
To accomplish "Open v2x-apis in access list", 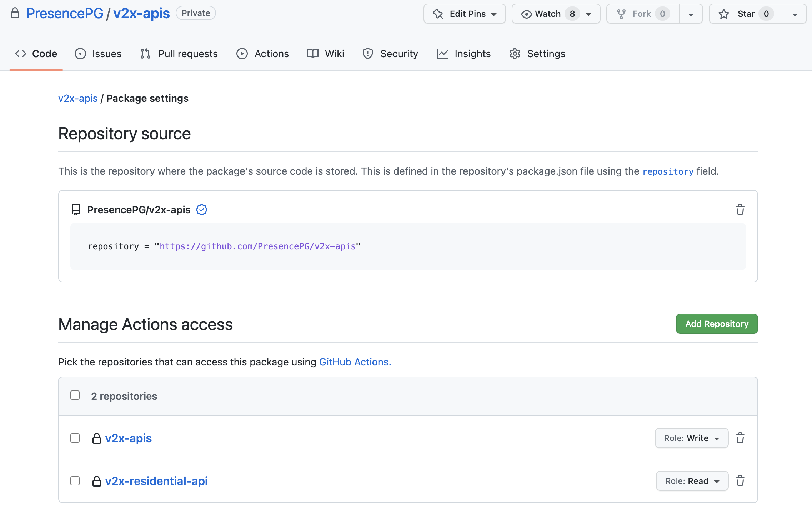I will (x=129, y=438).
